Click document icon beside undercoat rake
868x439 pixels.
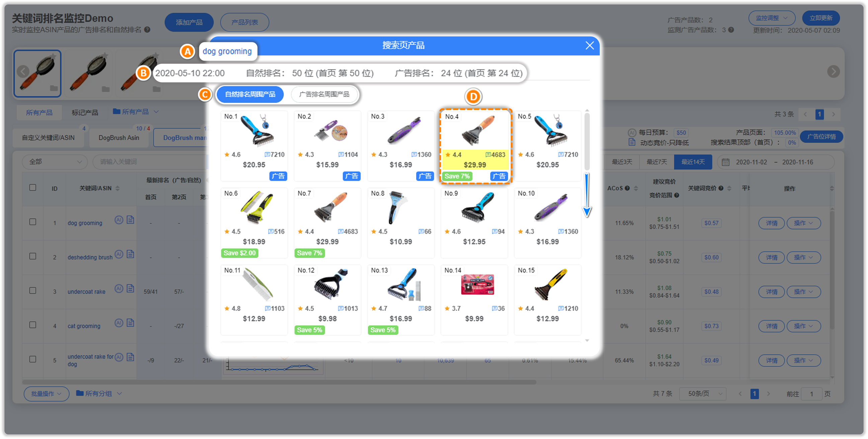pyautogui.click(x=131, y=289)
